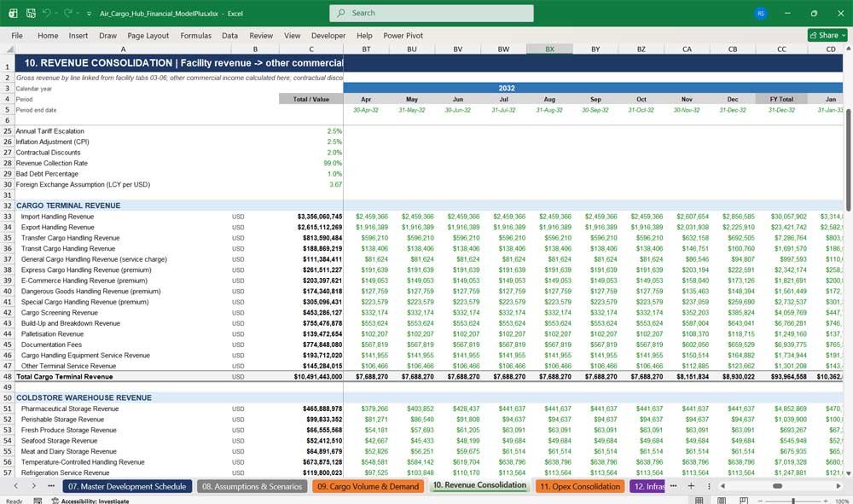Open the Page Layout ribbon tab
853x504 pixels.
[148, 35]
